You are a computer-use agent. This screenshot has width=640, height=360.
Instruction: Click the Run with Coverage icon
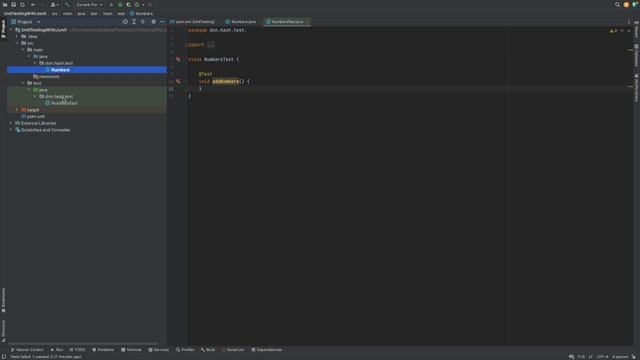(x=129, y=4)
